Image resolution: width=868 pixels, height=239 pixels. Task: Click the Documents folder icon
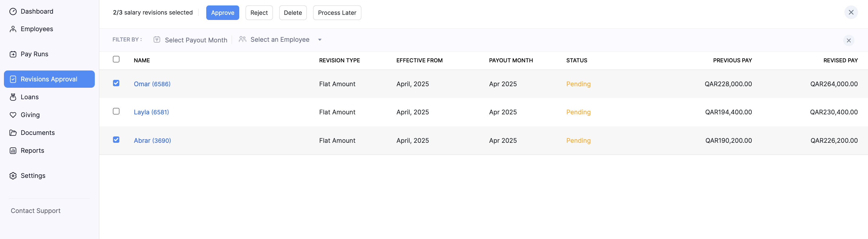[13, 133]
